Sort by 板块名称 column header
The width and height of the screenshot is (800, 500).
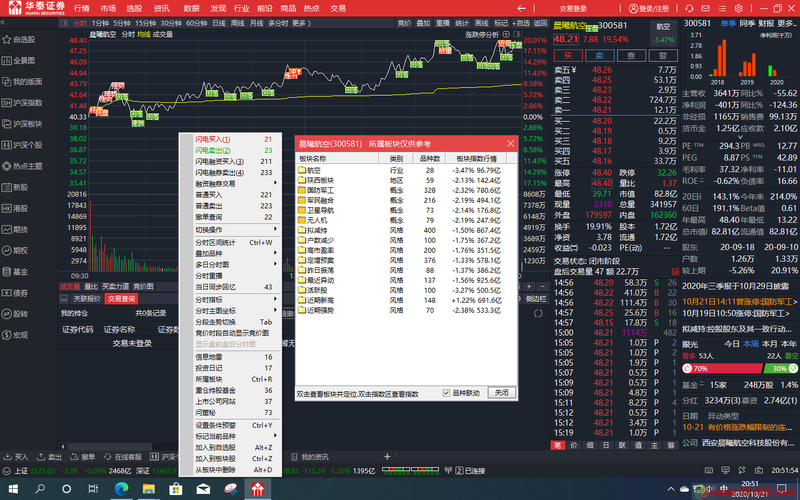tap(337, 159)
